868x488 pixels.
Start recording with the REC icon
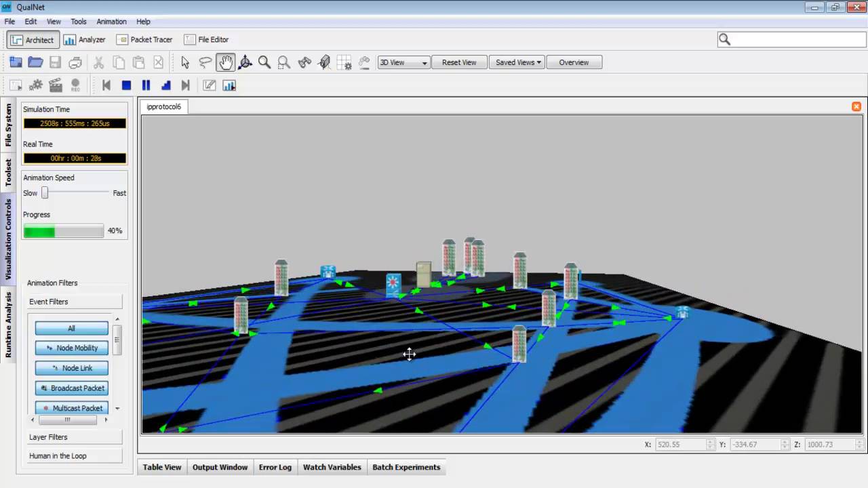tap(75, 85)
